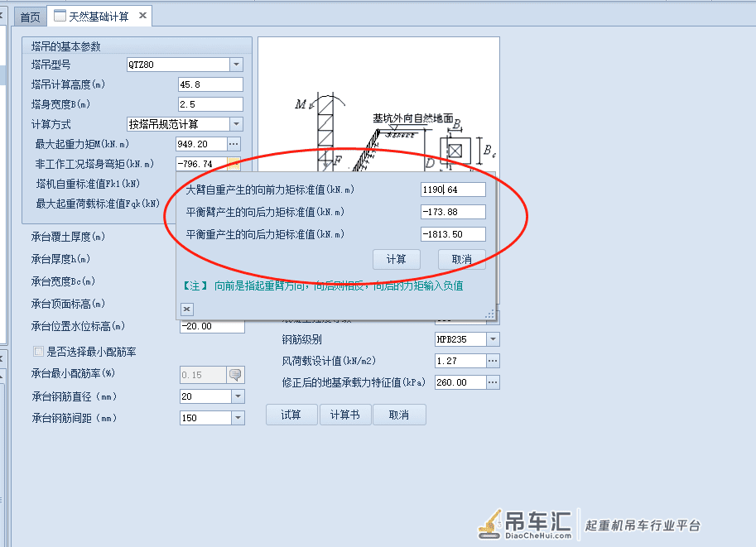The image size is (756, 547).
Task: Click 塔机自重标准值Fk1 label
Action: click(89, 184)
